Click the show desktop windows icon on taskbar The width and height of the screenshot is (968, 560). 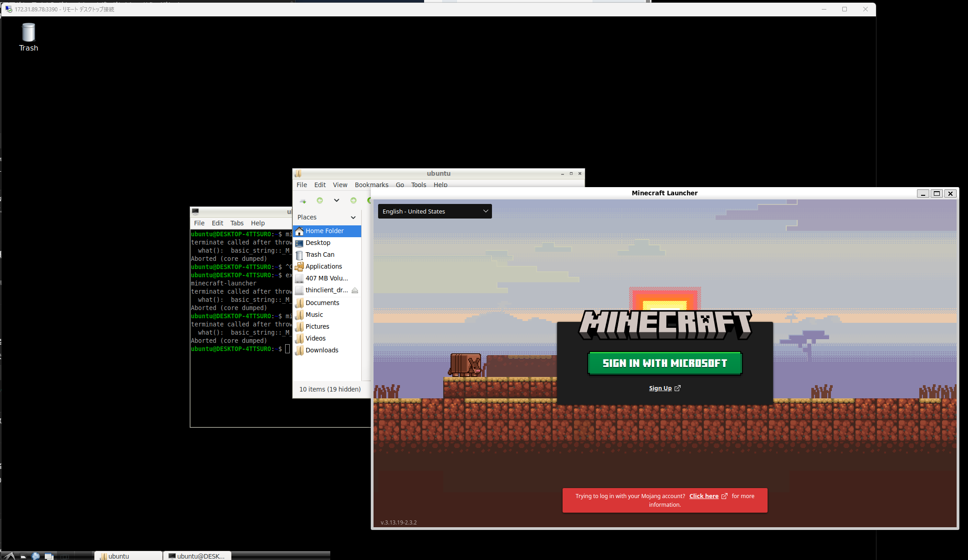(x=49, y=556)
